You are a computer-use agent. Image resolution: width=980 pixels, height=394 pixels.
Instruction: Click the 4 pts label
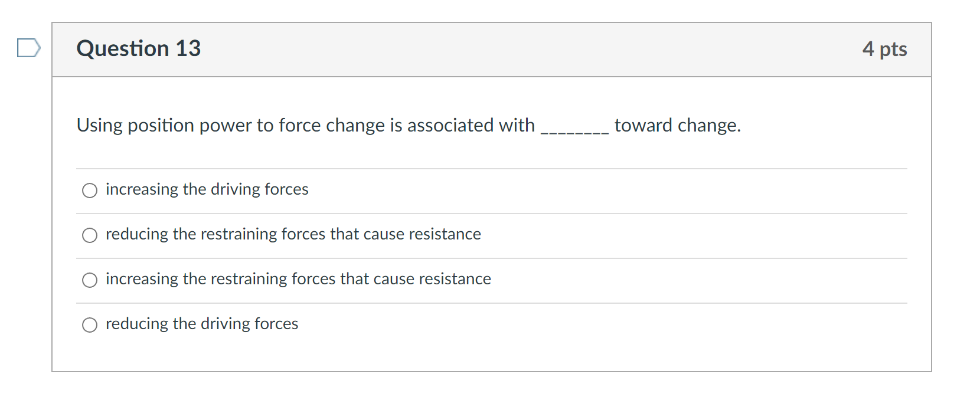point(886,50)
